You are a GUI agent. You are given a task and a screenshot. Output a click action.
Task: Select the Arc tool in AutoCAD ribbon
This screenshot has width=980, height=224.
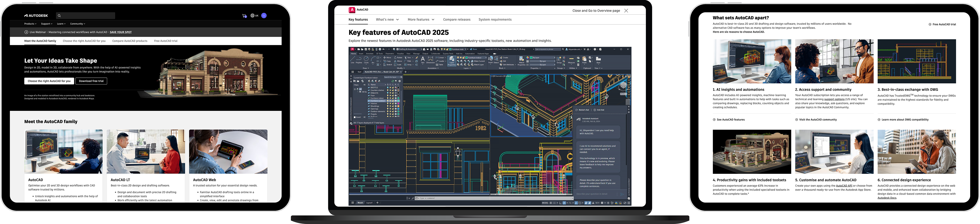(x=373, y=60)
